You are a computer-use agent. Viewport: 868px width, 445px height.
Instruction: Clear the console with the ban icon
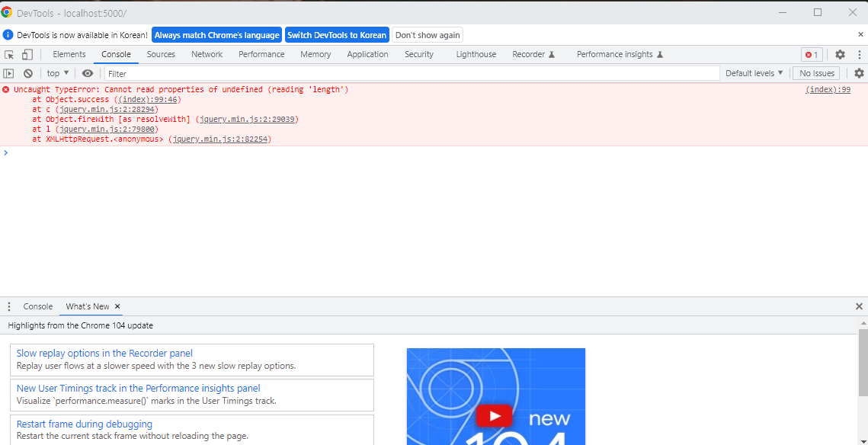[27, 73]
